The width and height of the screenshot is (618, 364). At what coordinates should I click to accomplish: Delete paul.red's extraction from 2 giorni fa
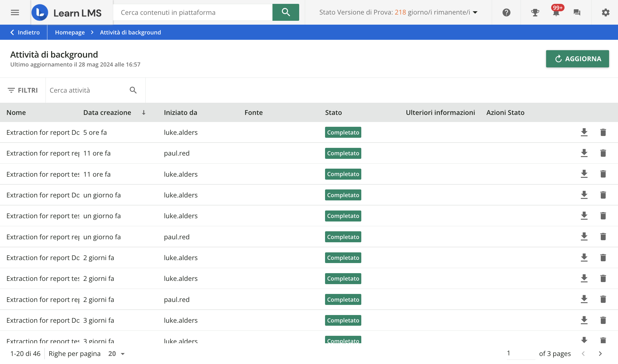[x=603, y=299]
